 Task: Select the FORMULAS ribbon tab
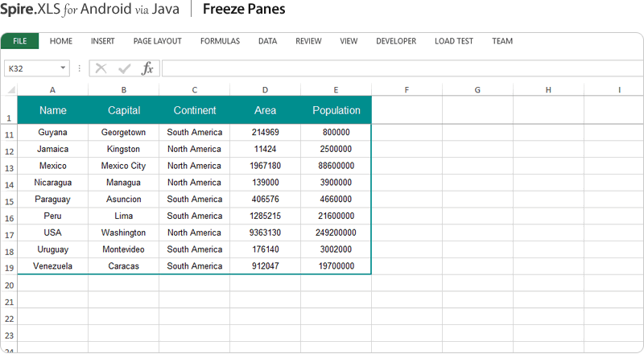220,41
